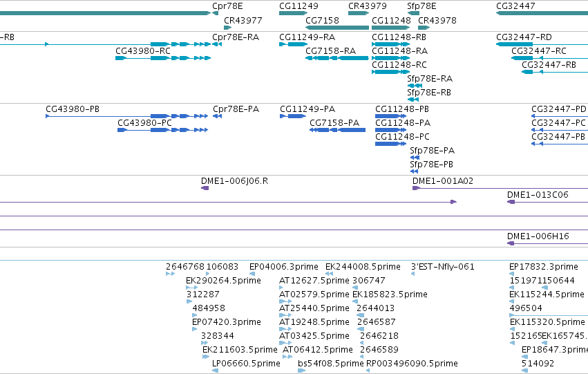This screenshot has height=374, width=588.
Task: Select the Cpr78E-PA protein
Action: [x=217, y=116]
